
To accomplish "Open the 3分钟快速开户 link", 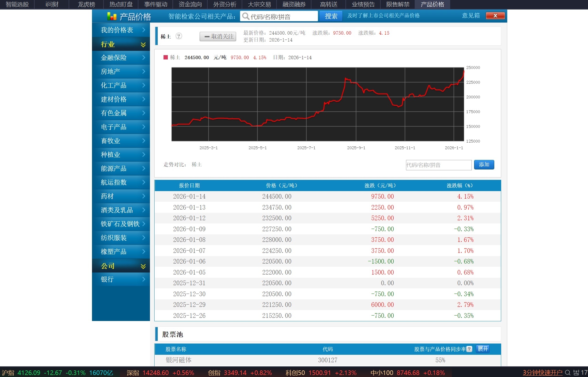I will point(542,372).
